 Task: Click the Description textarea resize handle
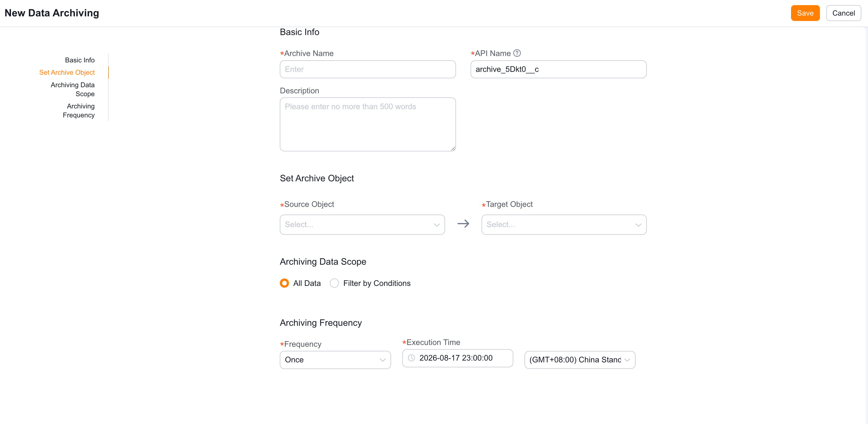tap(453, 148)
